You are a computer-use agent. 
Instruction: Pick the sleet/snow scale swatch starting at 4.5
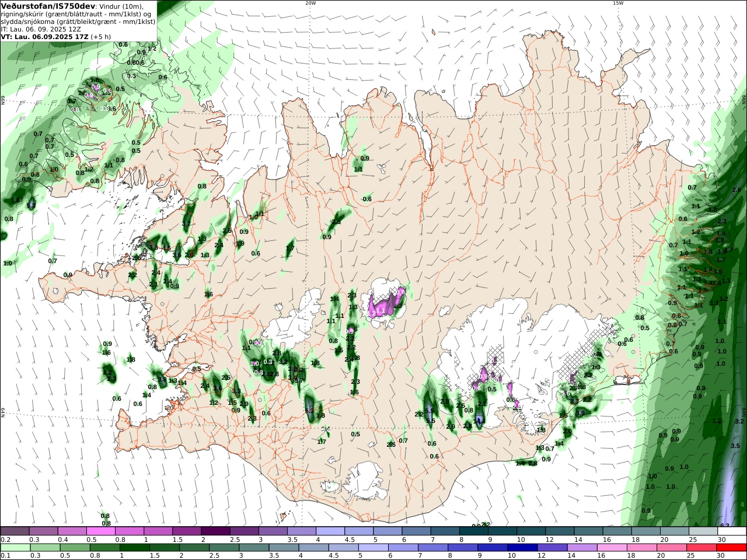(359, 531)
